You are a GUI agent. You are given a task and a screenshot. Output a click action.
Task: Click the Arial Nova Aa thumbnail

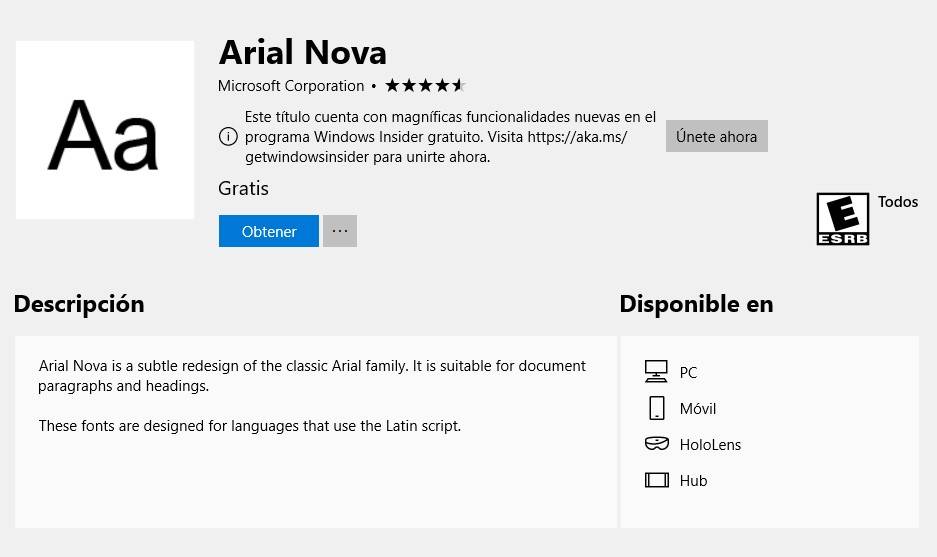tap(105, 130)
